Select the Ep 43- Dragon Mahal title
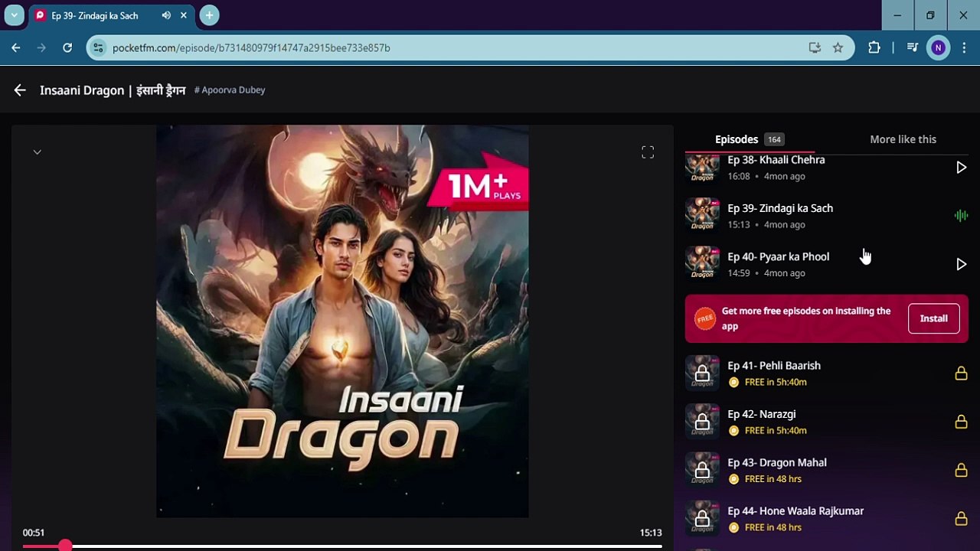 777,462
